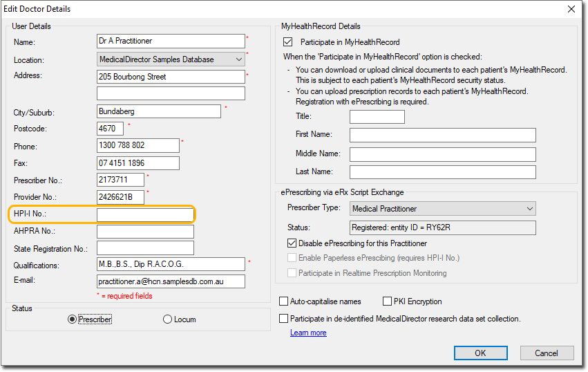Focus the Qualifications text box
588x372 pixels.
(x=171, y=265)
